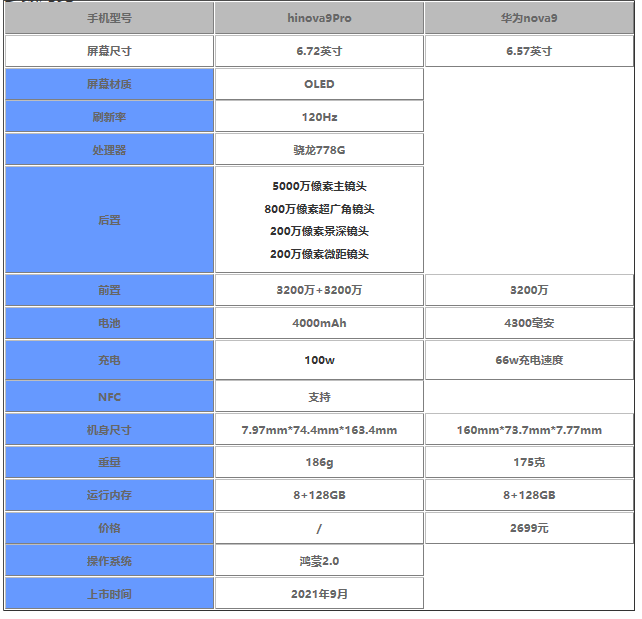Click the 骁龙778G processor cell

pyautogui.click(x=319, y=150)
